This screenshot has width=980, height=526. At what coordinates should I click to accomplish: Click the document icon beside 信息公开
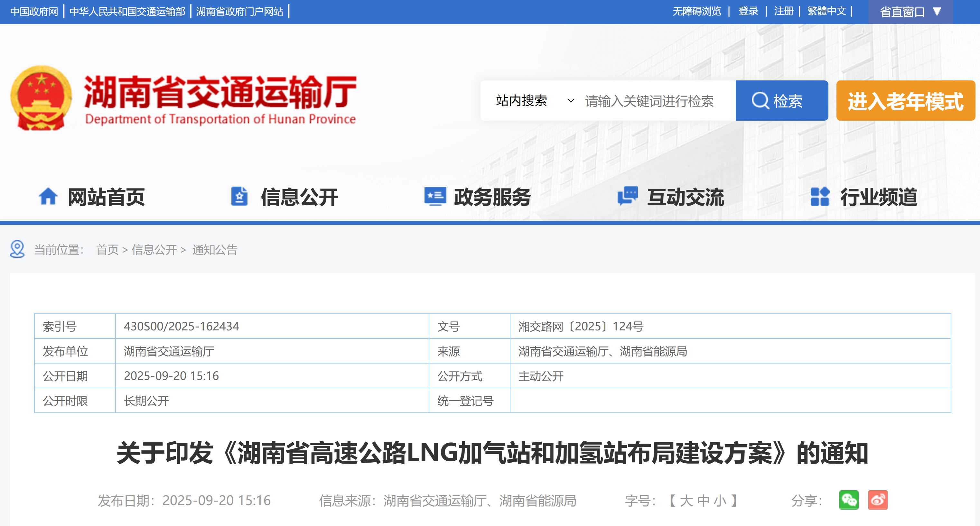click(x=239, y=197)
